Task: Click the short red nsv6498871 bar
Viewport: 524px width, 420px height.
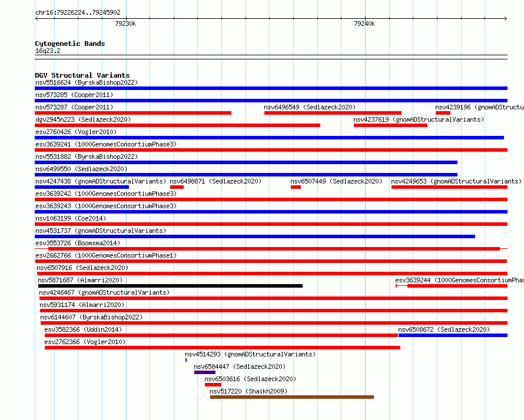Action: click(177, 187)
